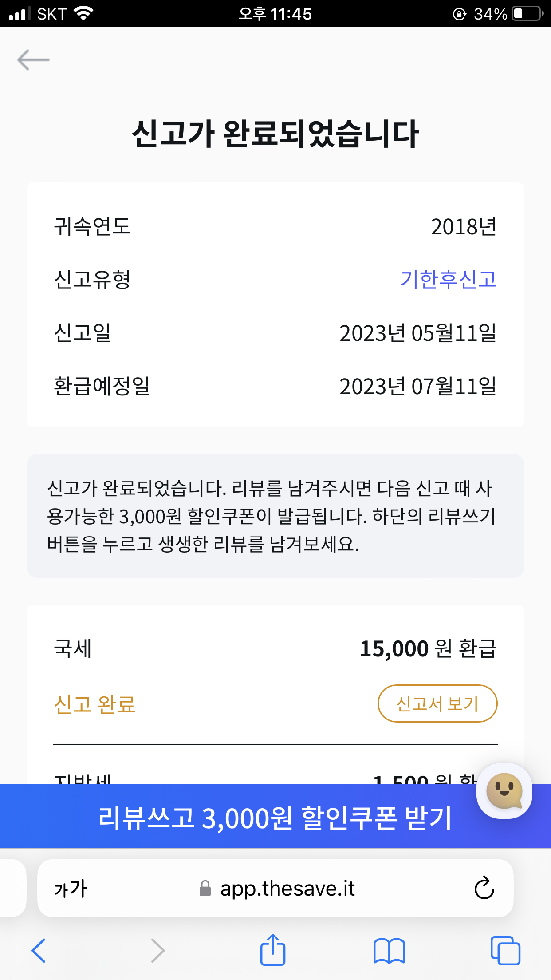Tap the Wi-Fi icon in status bar

(83, 14)
